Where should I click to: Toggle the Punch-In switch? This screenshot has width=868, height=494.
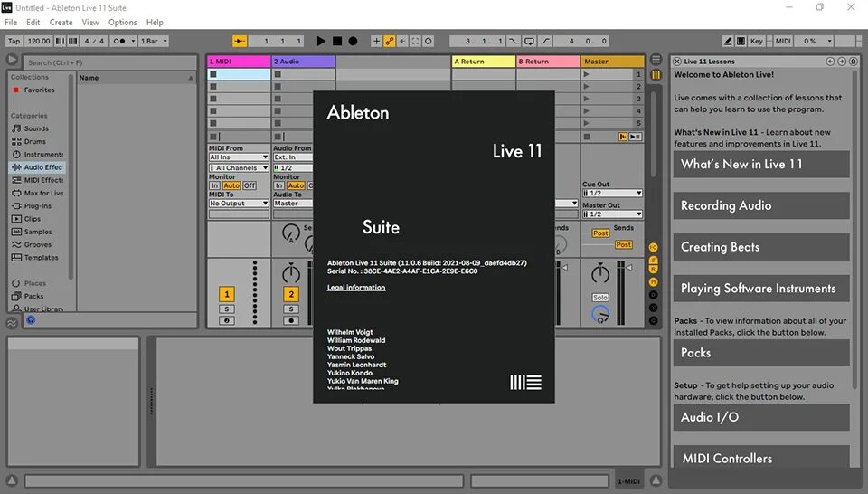(x=514, y=41)
